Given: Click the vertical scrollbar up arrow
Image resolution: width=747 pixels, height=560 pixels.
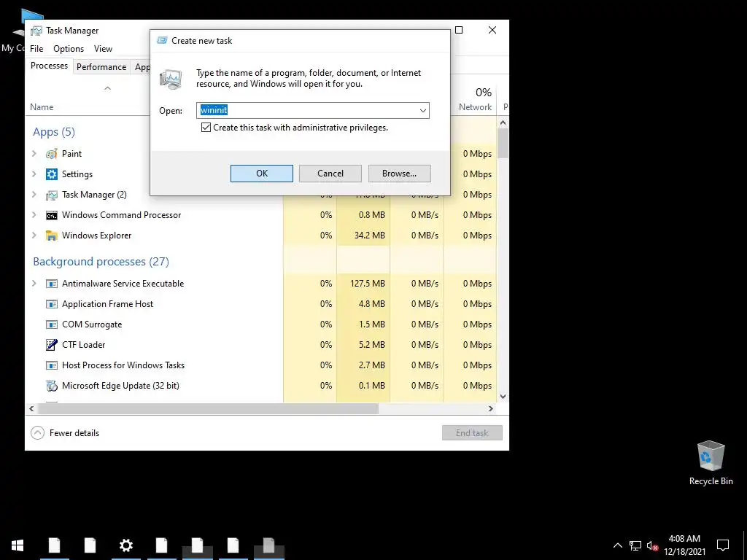Looking at the screenshot, I should coord(503,122).
